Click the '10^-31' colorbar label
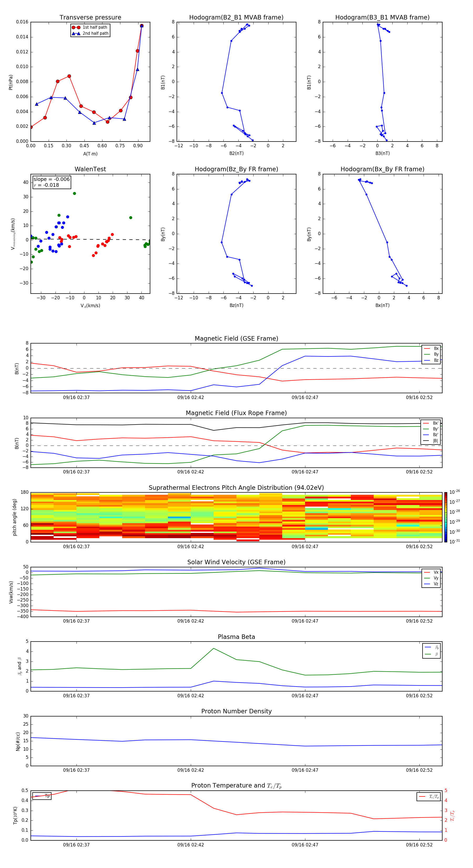The width and height of the screenshot is (473, 868). click(x=455, y=542)
